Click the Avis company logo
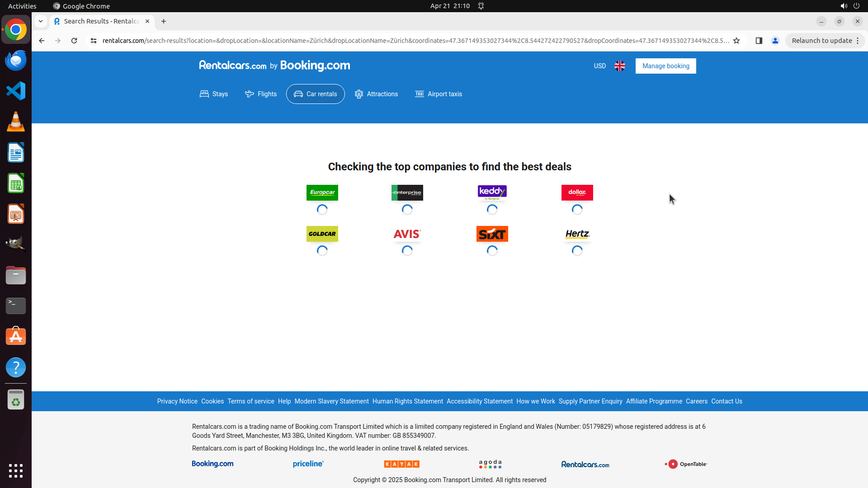Viewport: 868px width, 488px height. click(x=407, y=234)
